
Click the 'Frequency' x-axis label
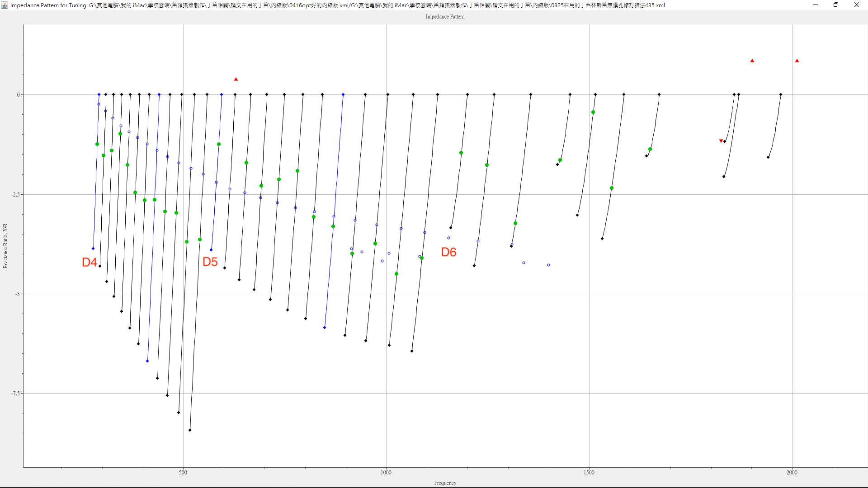pyautogui.click(x=445, y=483)
